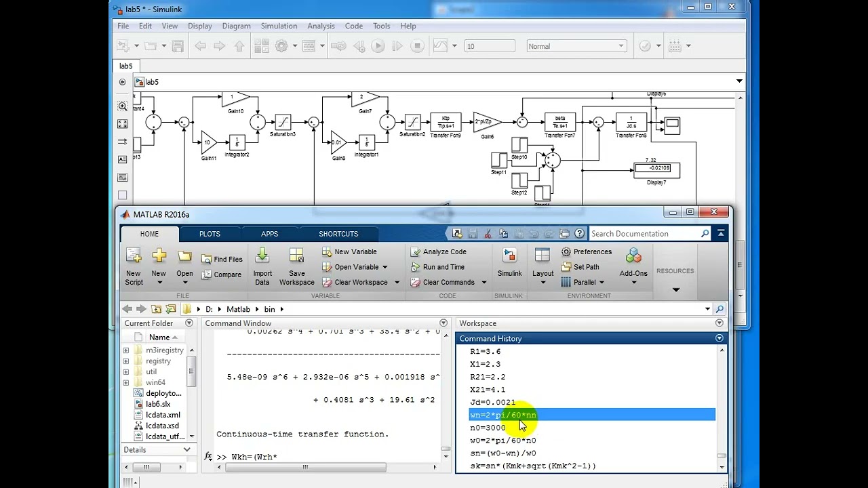Click the simulation stop time field
Screen dimensions: 868x488
490,46
